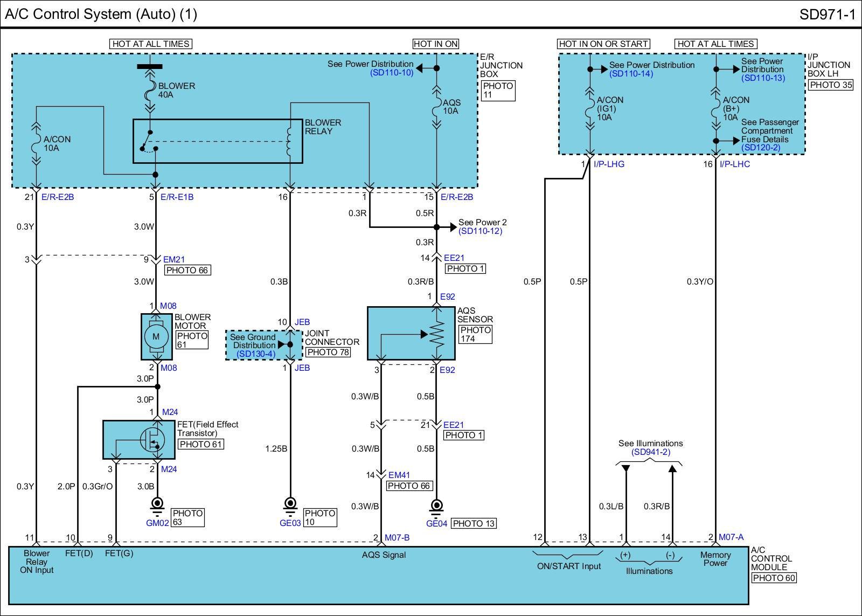Click the PHOTO 174 AQS sensor box
This screenshot has height=616, width=862.
pos(475,335)
